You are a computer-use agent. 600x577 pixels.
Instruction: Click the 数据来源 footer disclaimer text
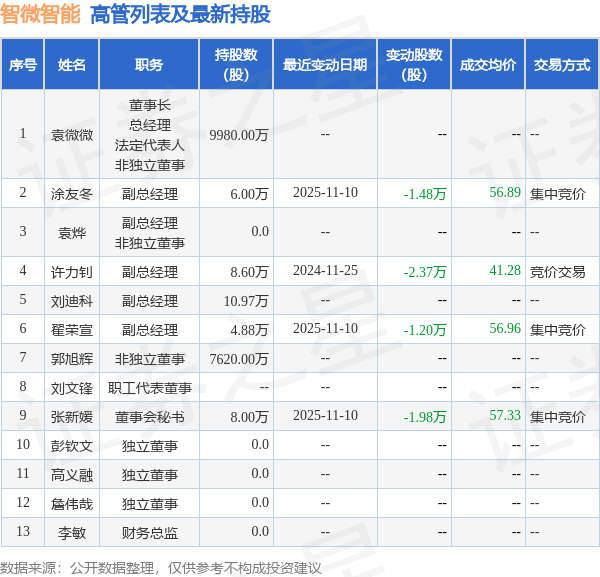pos(161,568)
